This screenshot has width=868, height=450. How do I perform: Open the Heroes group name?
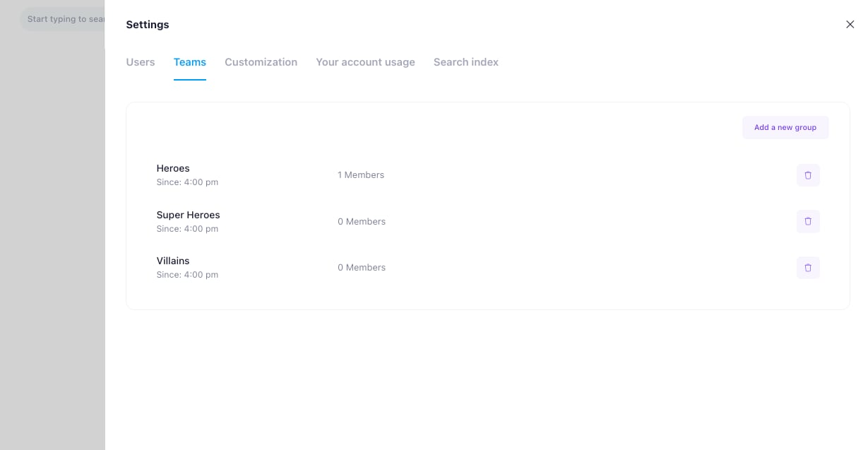pyautogui.click(x=173, y=168)
